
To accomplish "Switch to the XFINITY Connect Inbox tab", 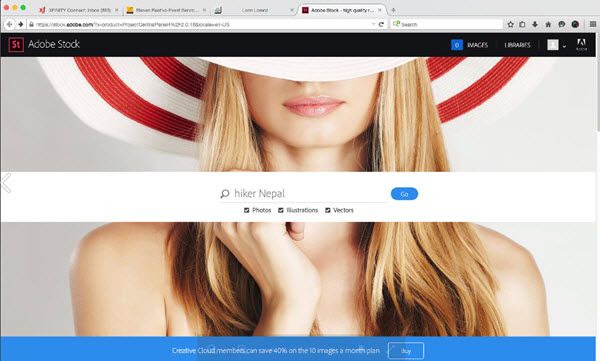I will tap(79, 10).
